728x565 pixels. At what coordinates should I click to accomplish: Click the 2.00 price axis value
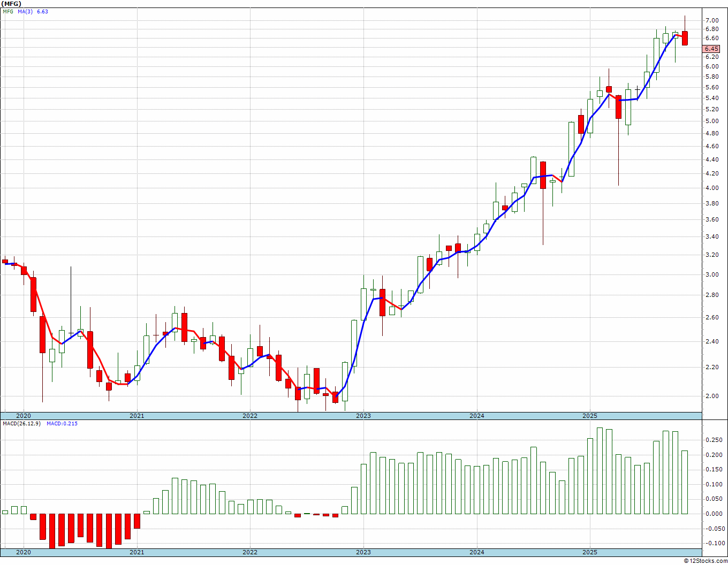[712, 396]
